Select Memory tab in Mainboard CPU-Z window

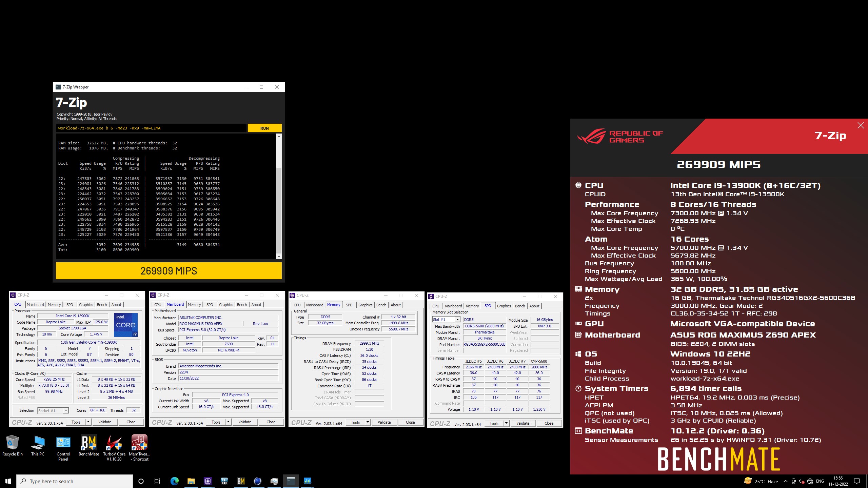(x=194, y=305)
